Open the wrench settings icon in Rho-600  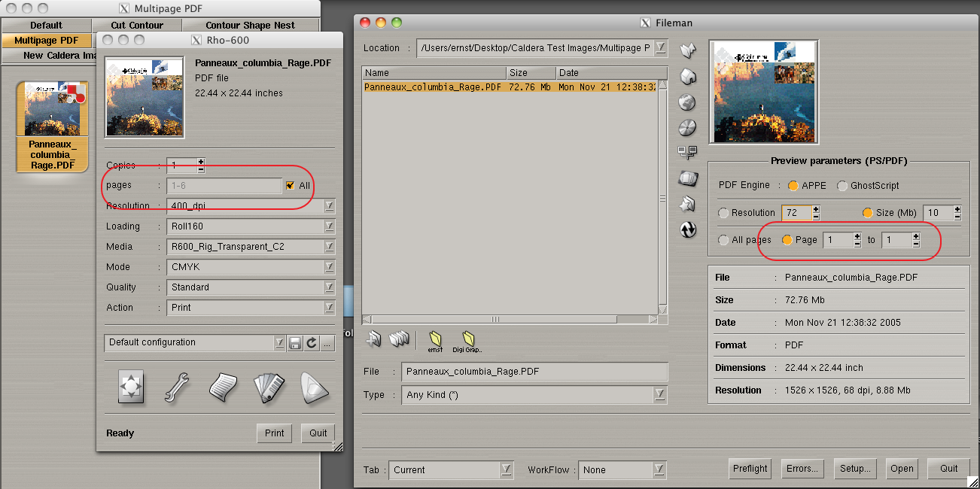click(175, 387)
